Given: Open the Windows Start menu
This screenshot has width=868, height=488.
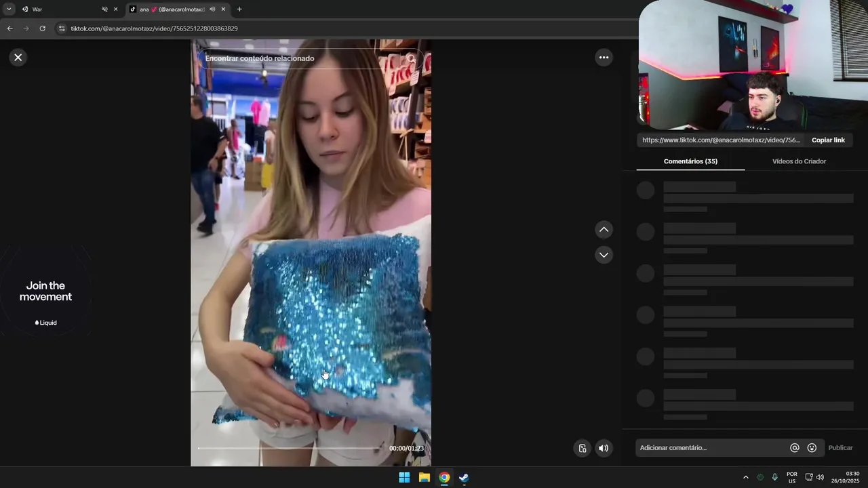Looking at the screenshot, I should 404,477.
